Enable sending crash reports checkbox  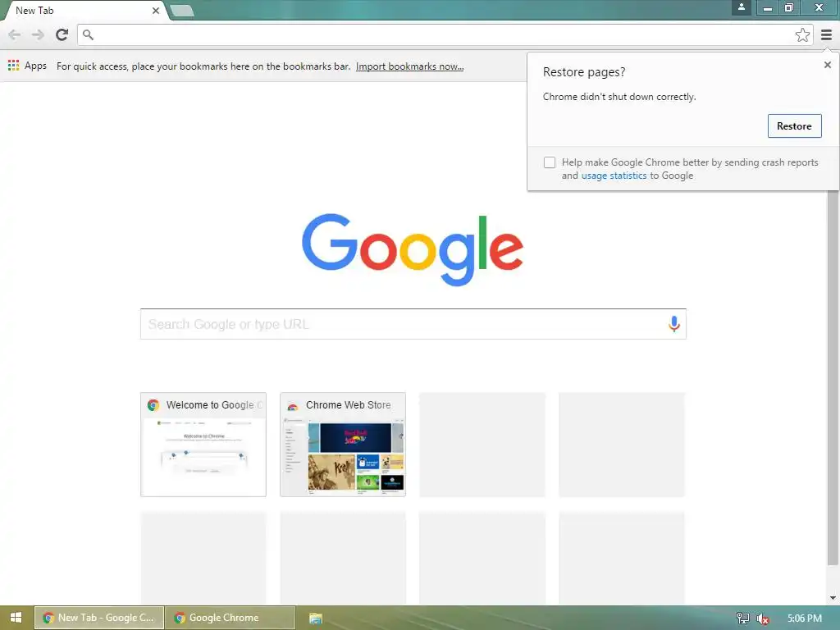[549, 162]
